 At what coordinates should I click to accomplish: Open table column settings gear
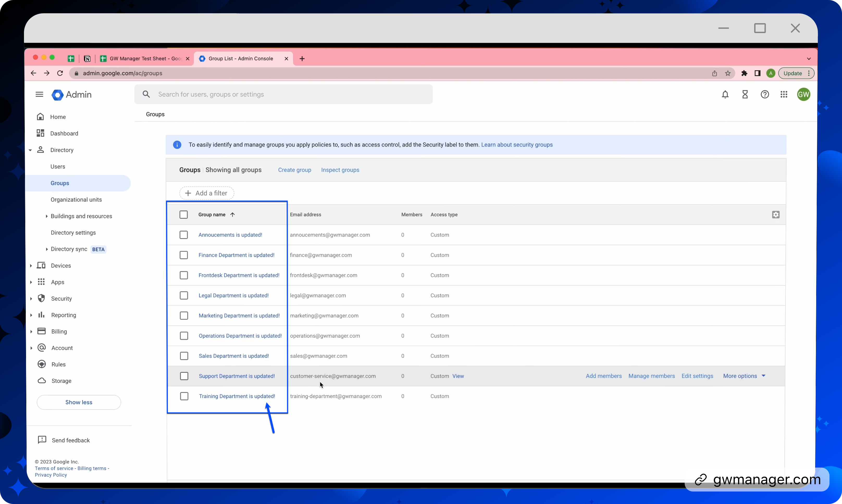(776, 215)
